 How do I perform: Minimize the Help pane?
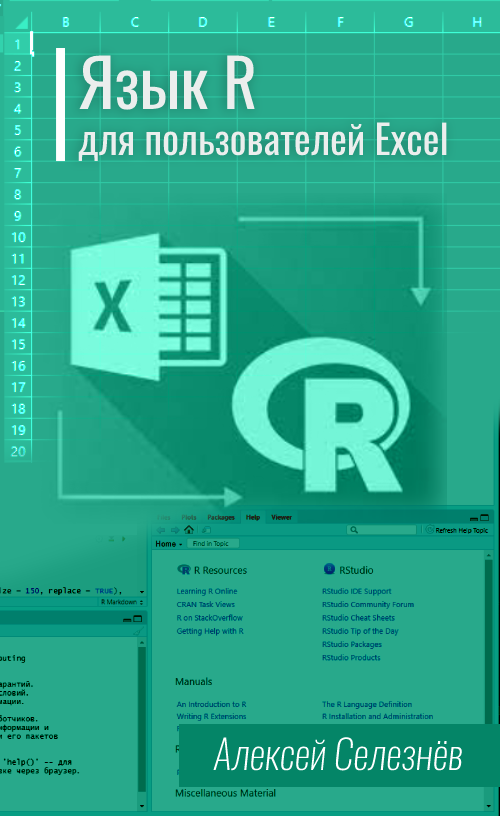point(473,518)
